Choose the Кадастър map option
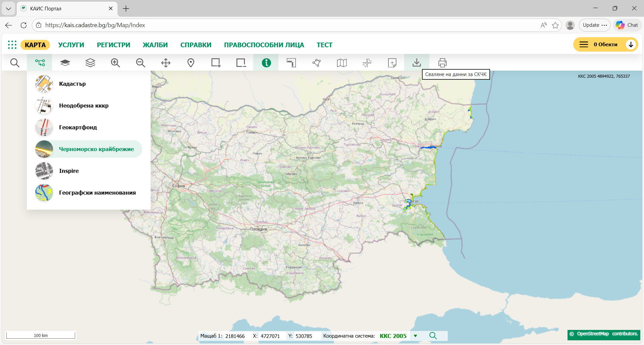Viewport: 644px width, 345px height. click(x=72, y=84)
